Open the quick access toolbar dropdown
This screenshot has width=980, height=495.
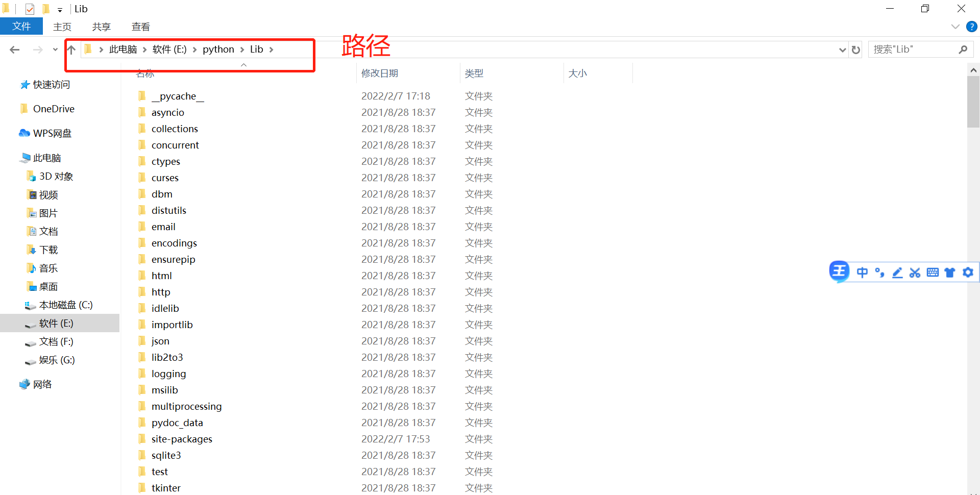[60, 10]
